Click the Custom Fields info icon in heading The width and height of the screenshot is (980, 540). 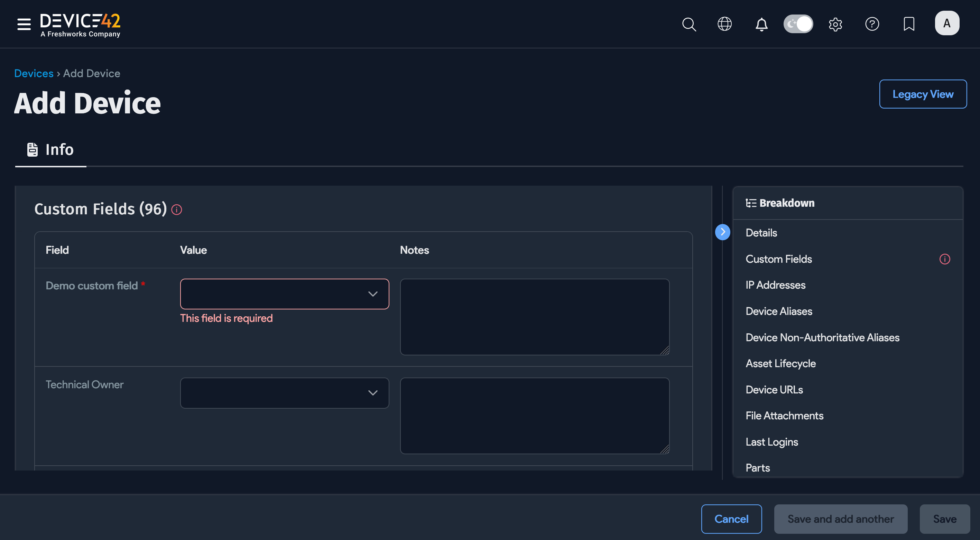tap(176, 210)
